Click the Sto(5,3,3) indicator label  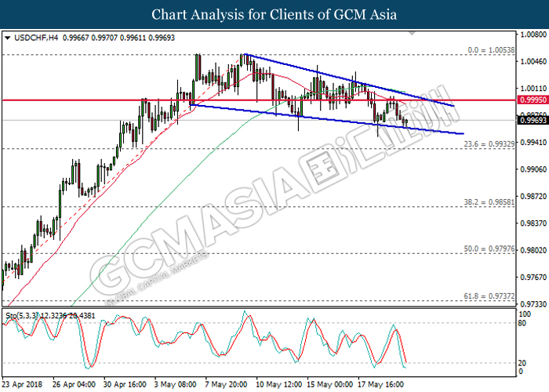pyautogui.click(x=22, y=316)
